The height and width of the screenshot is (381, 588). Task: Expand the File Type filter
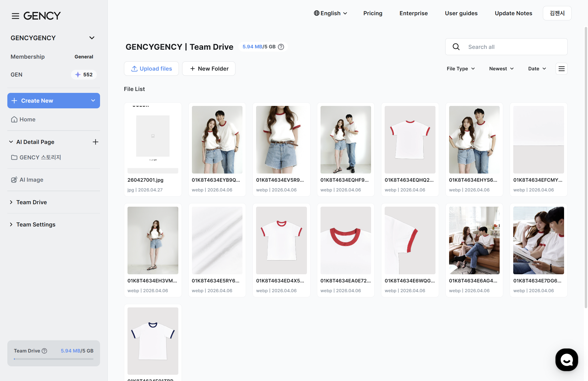[x=461, y=69]
